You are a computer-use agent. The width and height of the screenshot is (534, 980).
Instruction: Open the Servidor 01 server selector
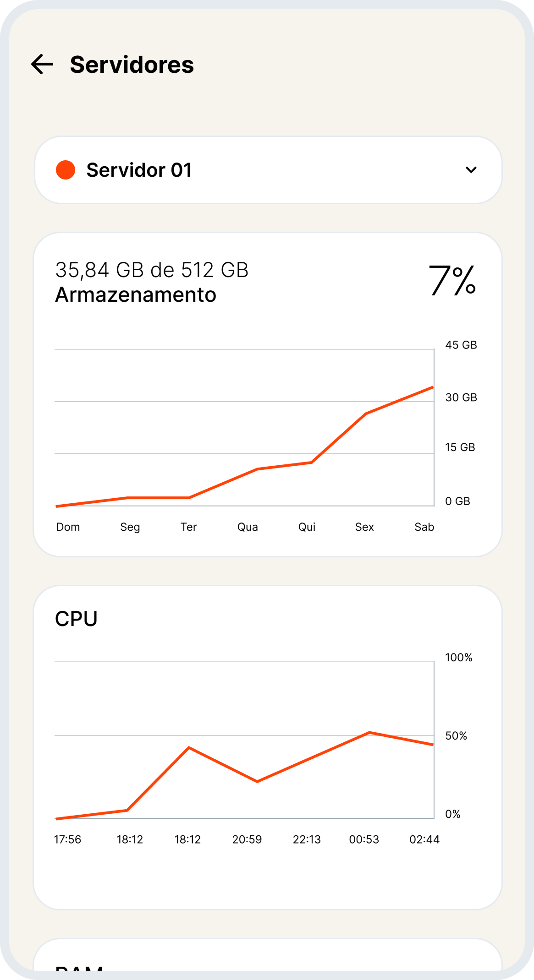click(268, 170)
